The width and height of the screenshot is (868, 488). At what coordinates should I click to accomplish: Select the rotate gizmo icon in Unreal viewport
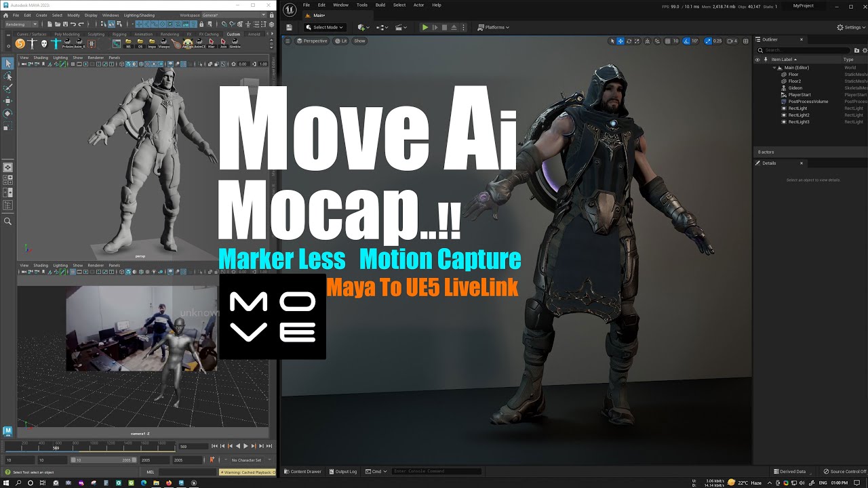point(629,41)
